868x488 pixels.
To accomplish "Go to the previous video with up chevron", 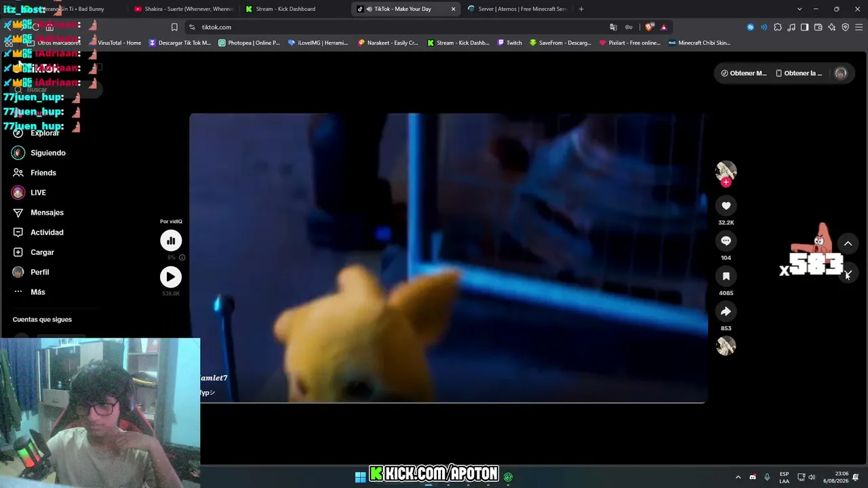I will coord(848,243).
